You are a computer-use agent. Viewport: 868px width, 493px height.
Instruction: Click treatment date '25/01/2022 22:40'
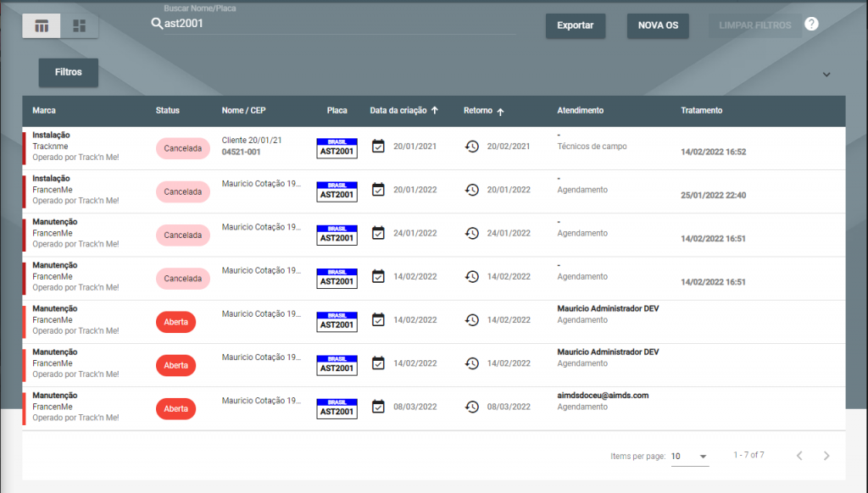tap(713, 195)
